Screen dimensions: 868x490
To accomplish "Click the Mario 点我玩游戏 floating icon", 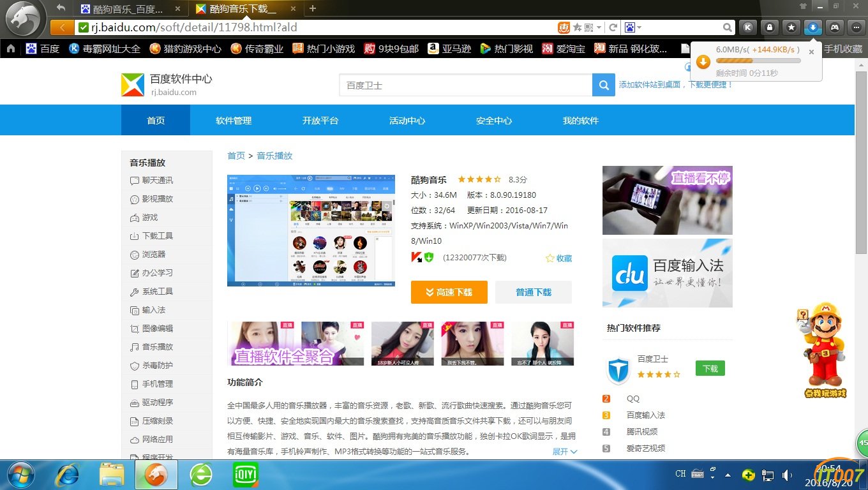I will 825,350.
